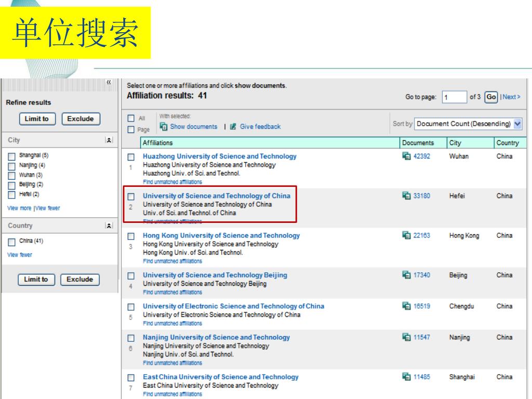532x399 pixels.
Task: Open documents icon beside count 11485
Action: [406, 377]
